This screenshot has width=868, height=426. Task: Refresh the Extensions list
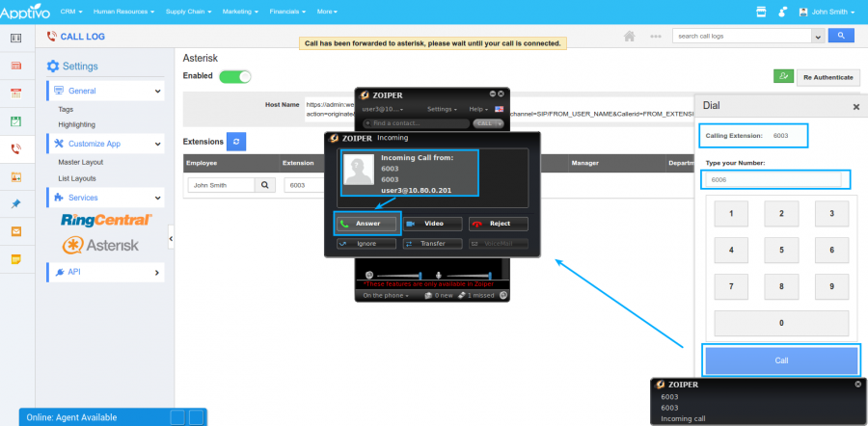(236, 142)
